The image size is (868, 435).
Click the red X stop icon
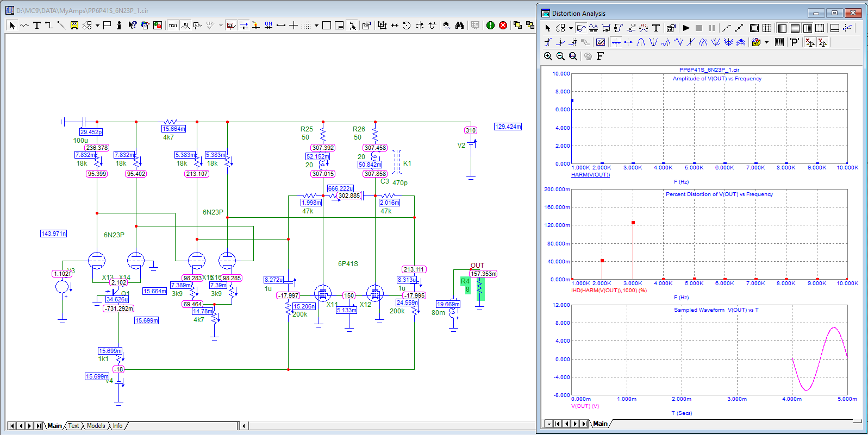click(503, 26)
